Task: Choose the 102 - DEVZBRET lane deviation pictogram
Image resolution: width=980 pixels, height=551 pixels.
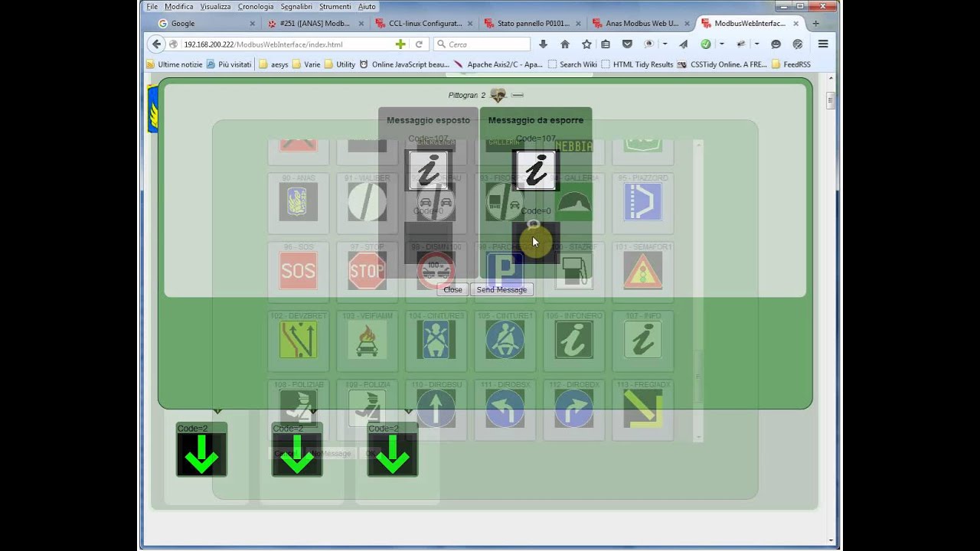Action: click(x=298, y=340)
